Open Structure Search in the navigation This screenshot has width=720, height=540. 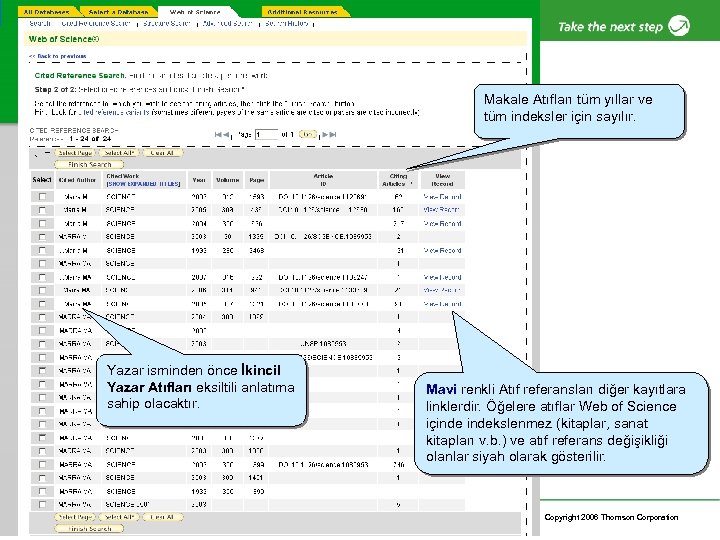pos(166,23)
